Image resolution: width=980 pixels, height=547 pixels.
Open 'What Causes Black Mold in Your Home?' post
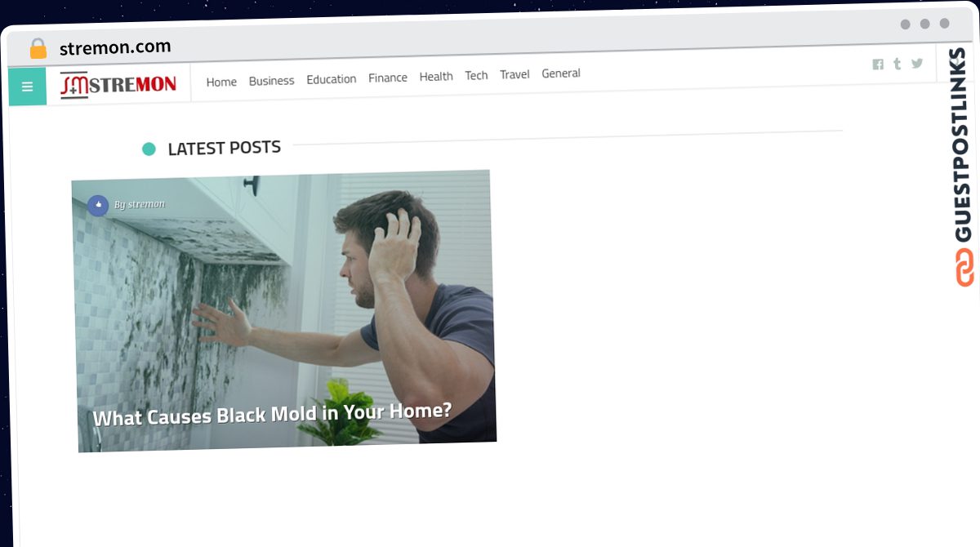pyautogui.click(x=272, y=413)
